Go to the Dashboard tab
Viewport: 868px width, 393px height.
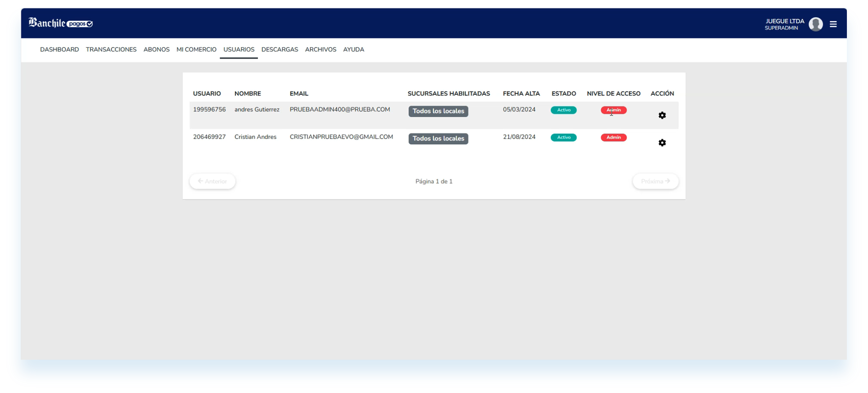click(x=59, y=50)
